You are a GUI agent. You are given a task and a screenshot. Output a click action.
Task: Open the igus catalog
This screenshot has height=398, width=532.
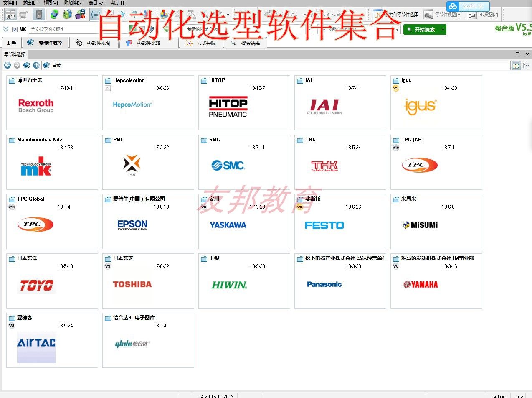click(x=436, y=103)
